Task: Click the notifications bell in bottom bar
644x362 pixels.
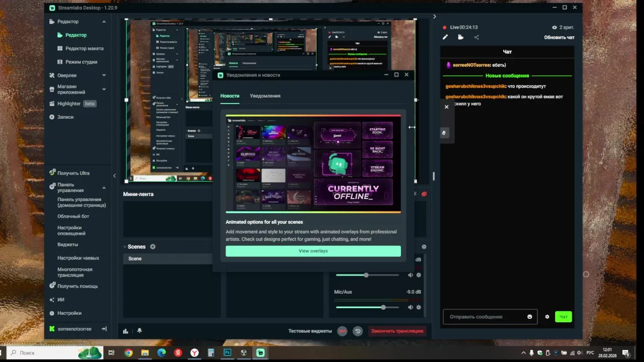Action: tap(139, 331)
